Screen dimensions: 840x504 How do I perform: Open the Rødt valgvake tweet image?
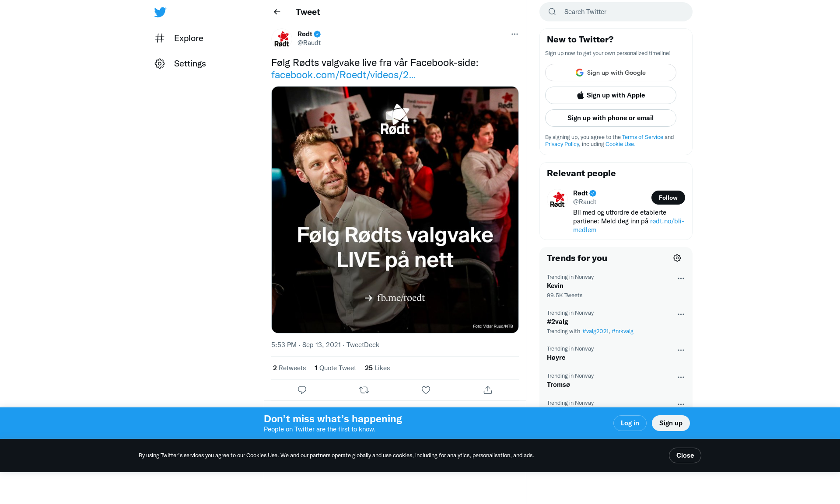(395, 210)
